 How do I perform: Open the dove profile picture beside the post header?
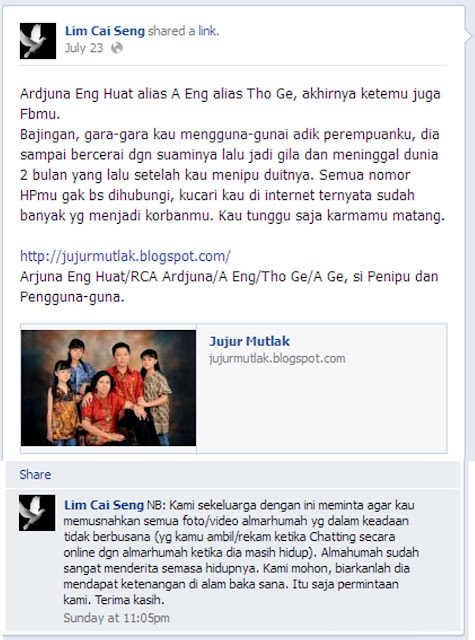coord(38,41)
